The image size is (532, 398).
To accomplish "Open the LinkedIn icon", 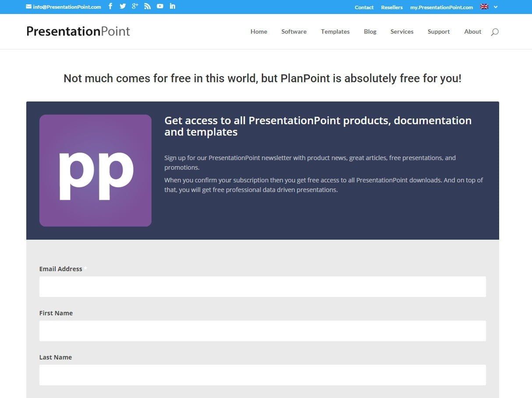I will point(173,6).
